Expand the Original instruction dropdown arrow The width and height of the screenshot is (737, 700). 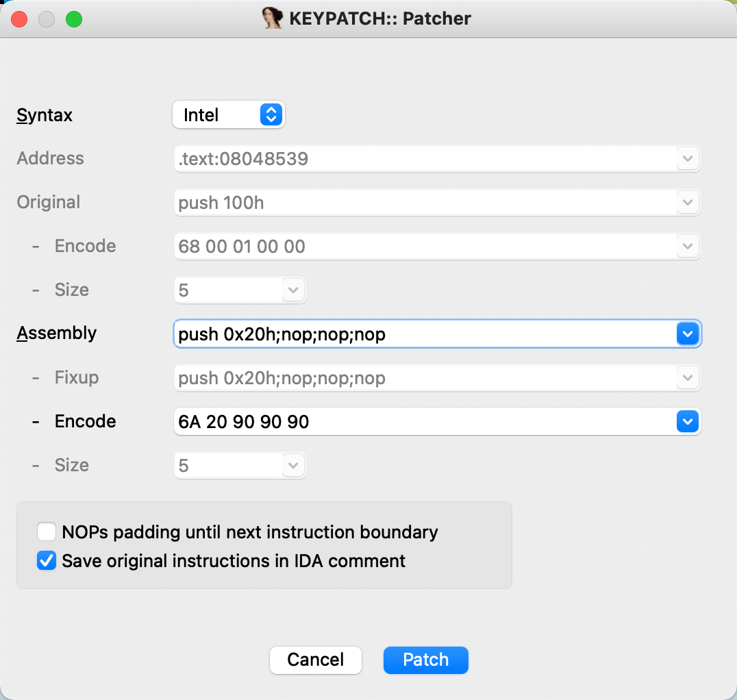[x=688, y=202]
